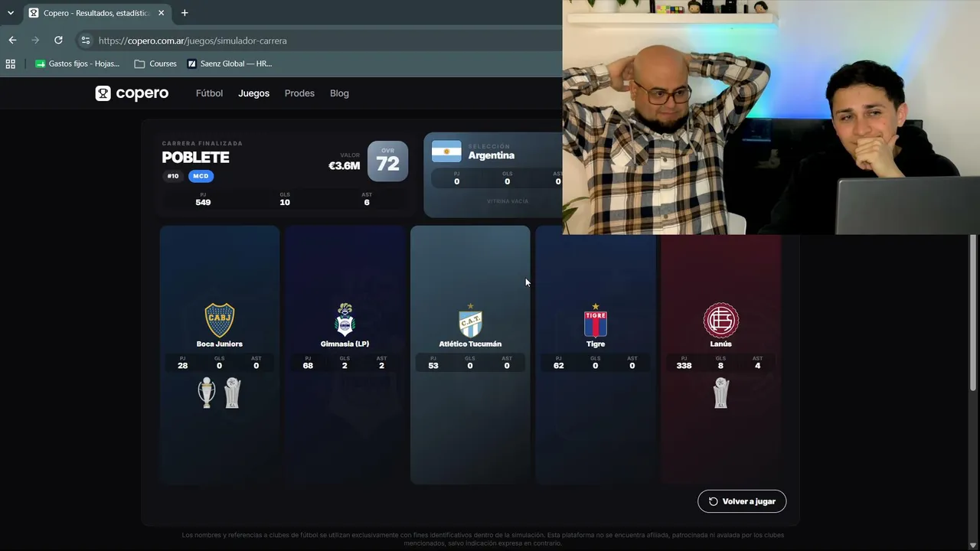Click the 549 total matches value
The height and width of the screenshot is (551, 980).
click(x=203, y=202)
